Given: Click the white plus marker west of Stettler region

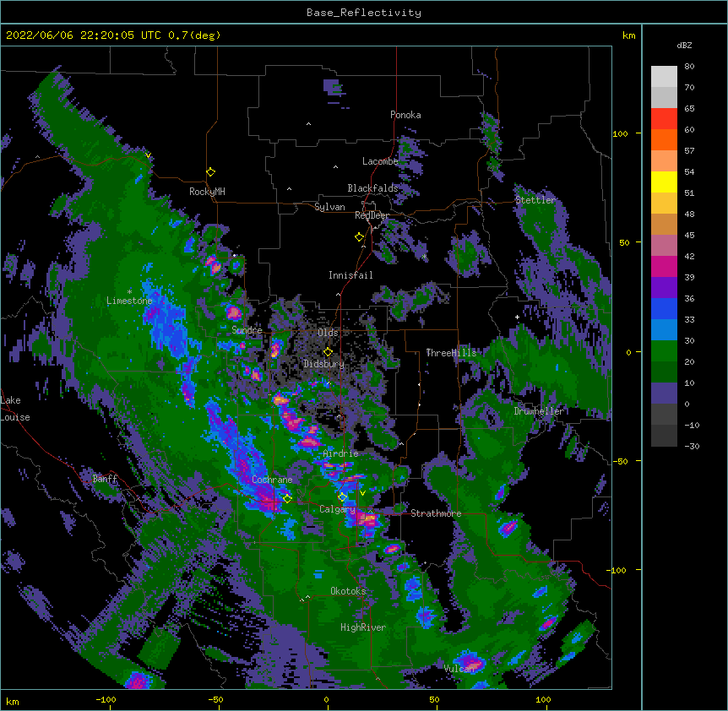Looking at the screenshot, I should tap(517, 317).
